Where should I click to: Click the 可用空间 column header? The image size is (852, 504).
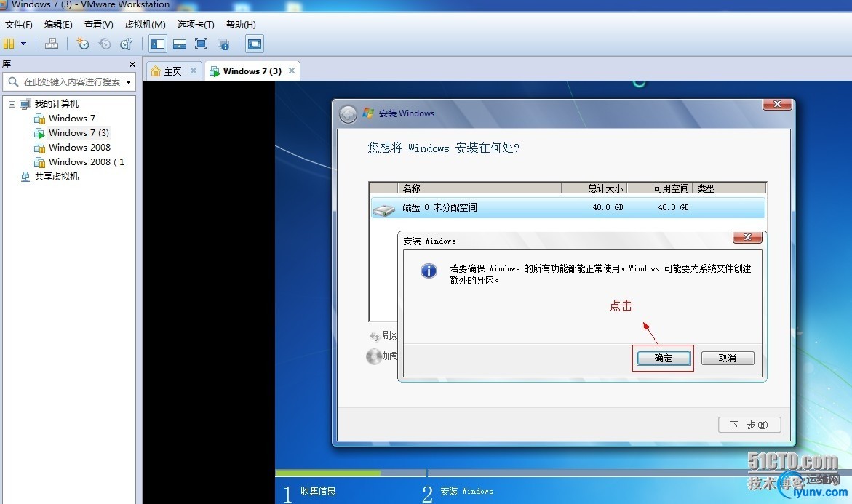coord(660,188)
